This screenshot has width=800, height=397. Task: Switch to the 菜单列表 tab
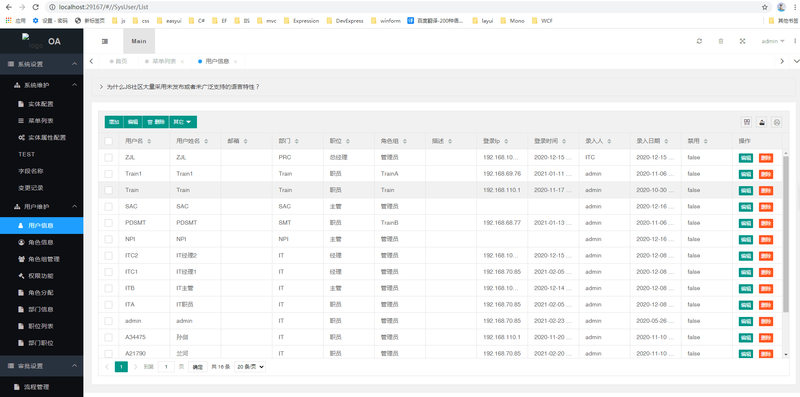tap(163, 61)
